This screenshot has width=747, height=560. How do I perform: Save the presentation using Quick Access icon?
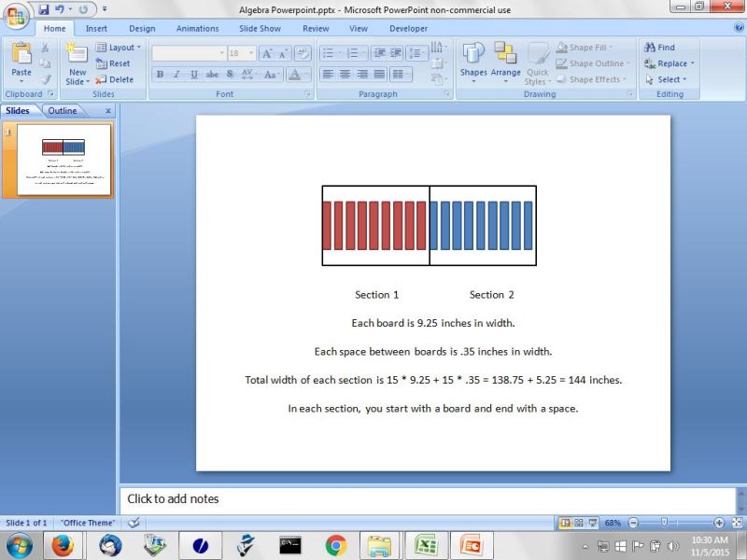pyautogui.click(x=44, y=9)
